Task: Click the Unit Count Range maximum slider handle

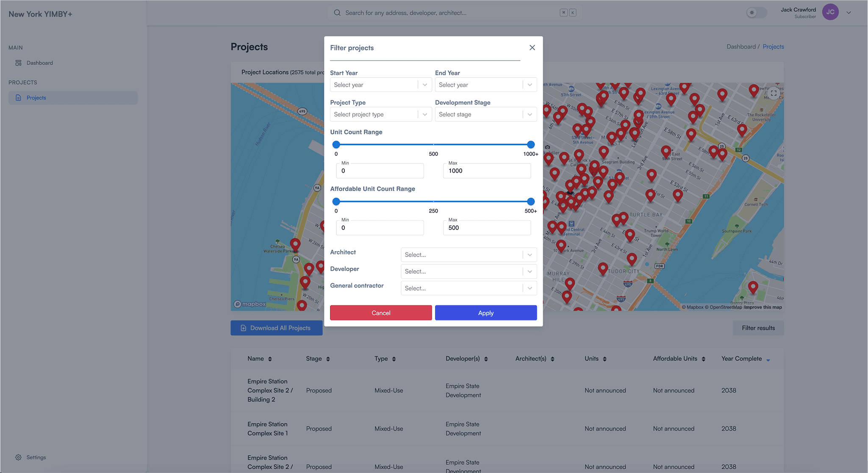Action: click(531, 144)
